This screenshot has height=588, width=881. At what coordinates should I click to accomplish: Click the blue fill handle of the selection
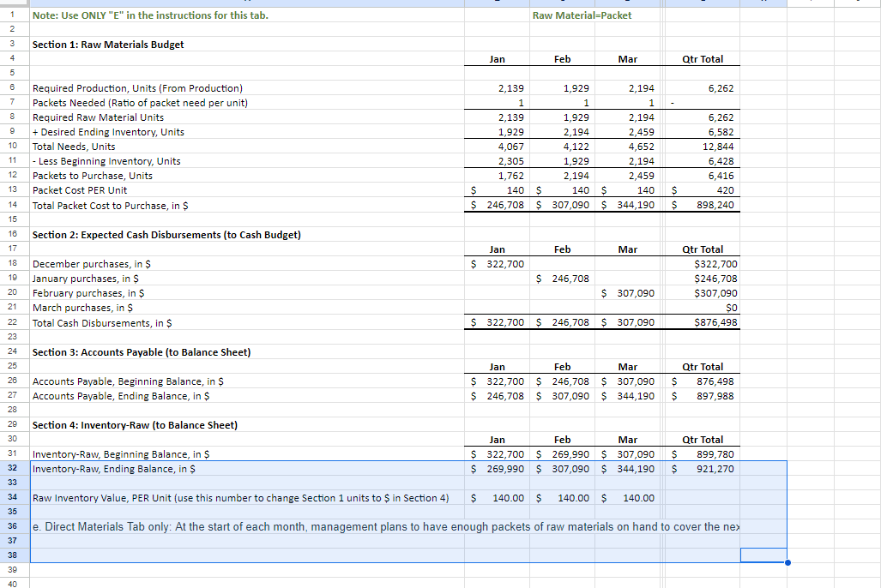787,562
